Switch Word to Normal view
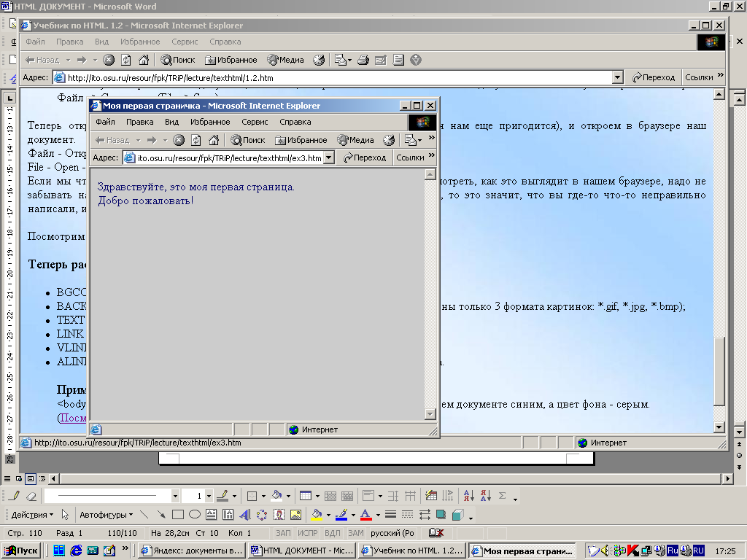 (7, 478)
